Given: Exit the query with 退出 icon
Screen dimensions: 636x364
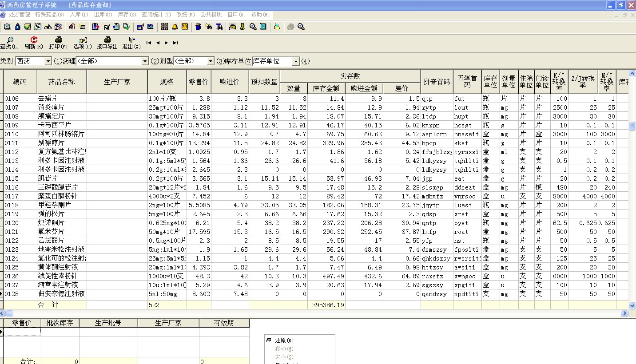Looking at the screenshot, I should tap(131, 43).
